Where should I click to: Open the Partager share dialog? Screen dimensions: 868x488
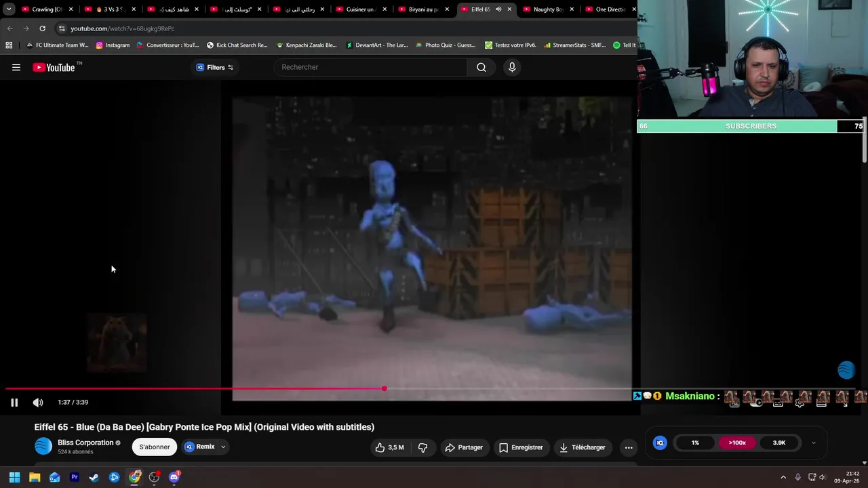click(x=464, y=447)
